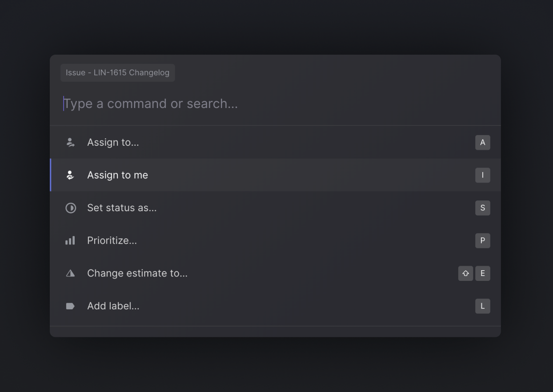Click the Set status half-circle icon
Screen dimensions: 553x392
coord(70,208)
